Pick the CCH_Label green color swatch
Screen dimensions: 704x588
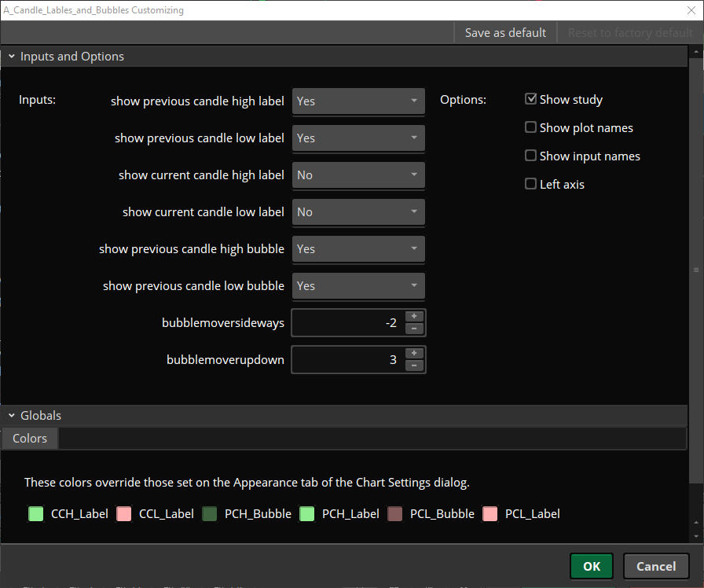pyautogui.click(x=36, y=513)
